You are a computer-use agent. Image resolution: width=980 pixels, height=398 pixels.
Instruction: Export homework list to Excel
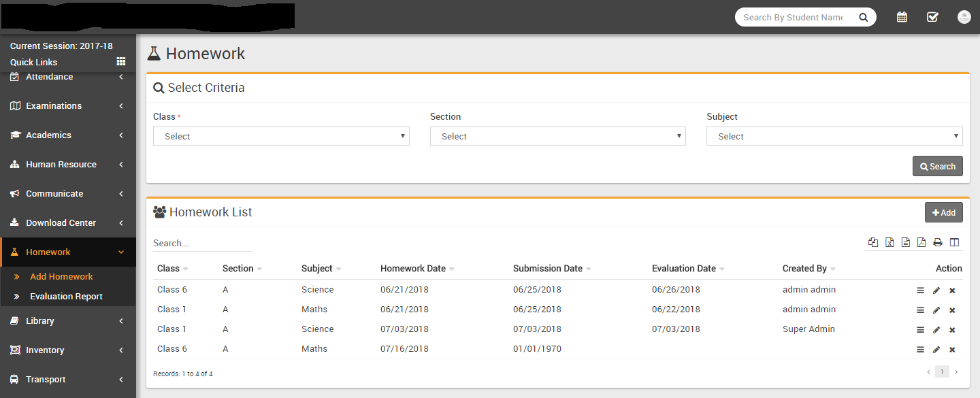889,242
